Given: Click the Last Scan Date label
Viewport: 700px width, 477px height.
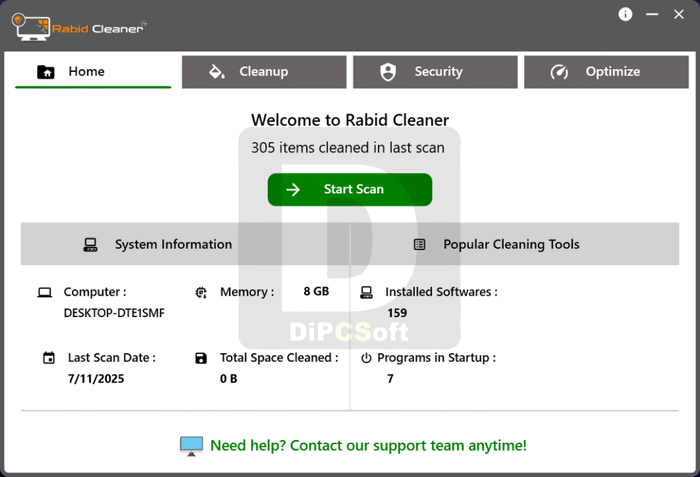Looking at the screenshot, I should click(x=112, y=358).
